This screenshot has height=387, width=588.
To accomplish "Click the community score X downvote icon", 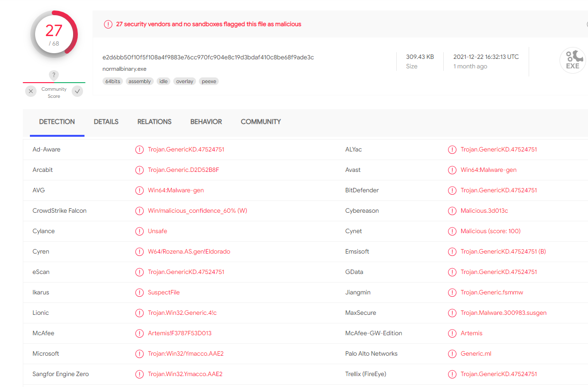I will 31,91.
